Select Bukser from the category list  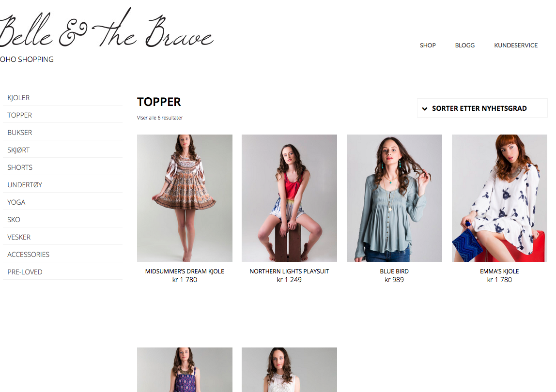20,133
